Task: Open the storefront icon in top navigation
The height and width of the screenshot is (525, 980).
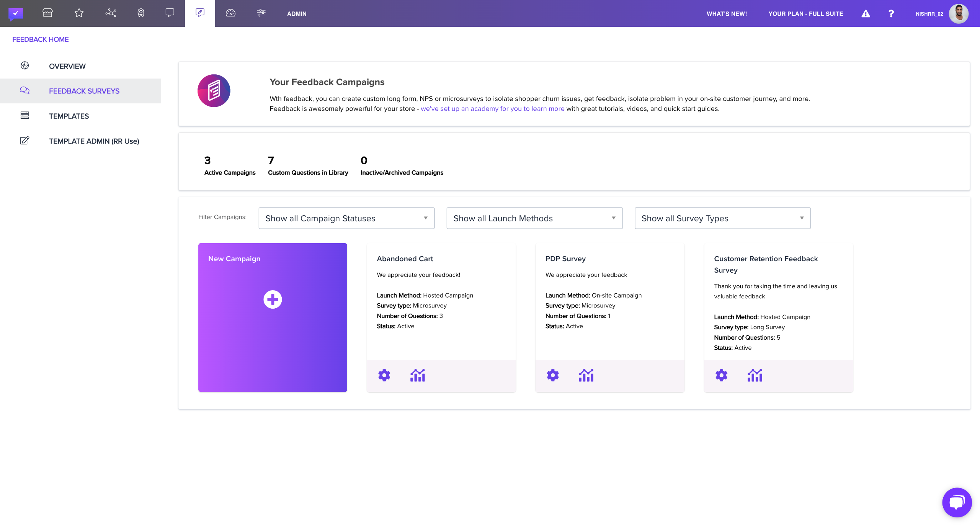Action: click(x=47, y=13)
